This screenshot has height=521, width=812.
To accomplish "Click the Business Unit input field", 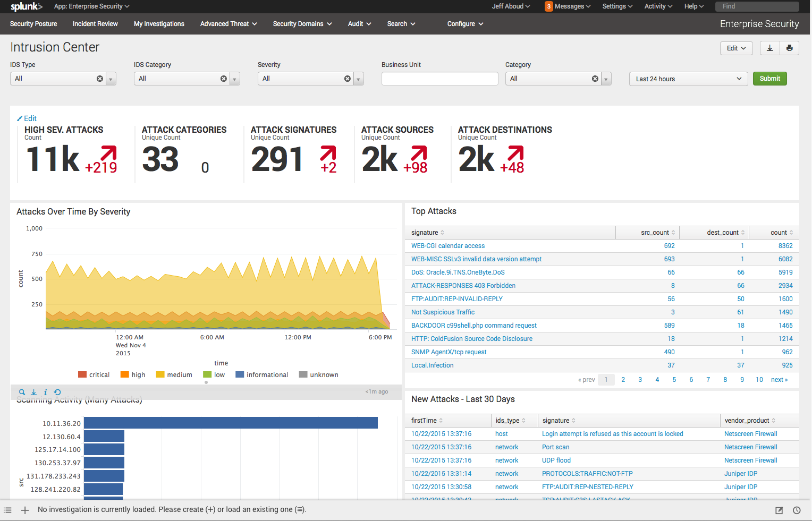I will click(x=440, y=79).
